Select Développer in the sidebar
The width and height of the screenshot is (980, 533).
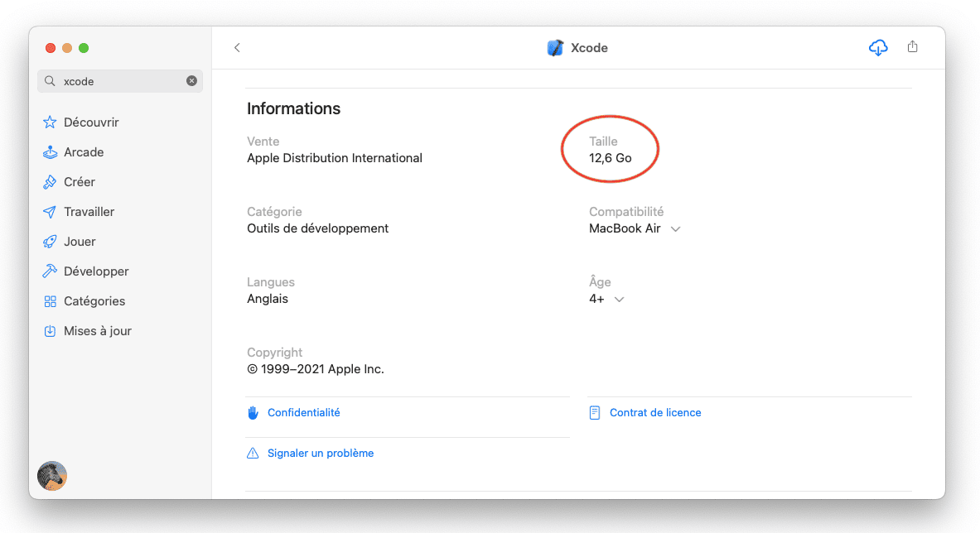96,271
